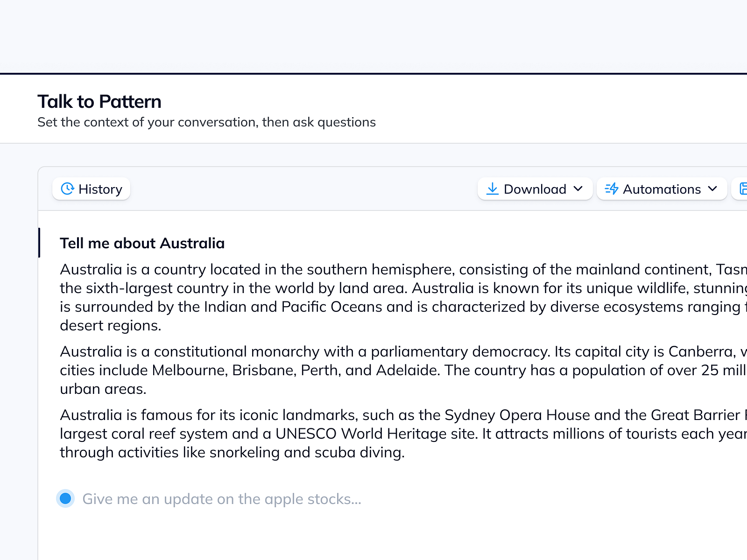Select the 'Tell me about Australia' question heading
Viewport: 747px width, 560px height.
142,243
